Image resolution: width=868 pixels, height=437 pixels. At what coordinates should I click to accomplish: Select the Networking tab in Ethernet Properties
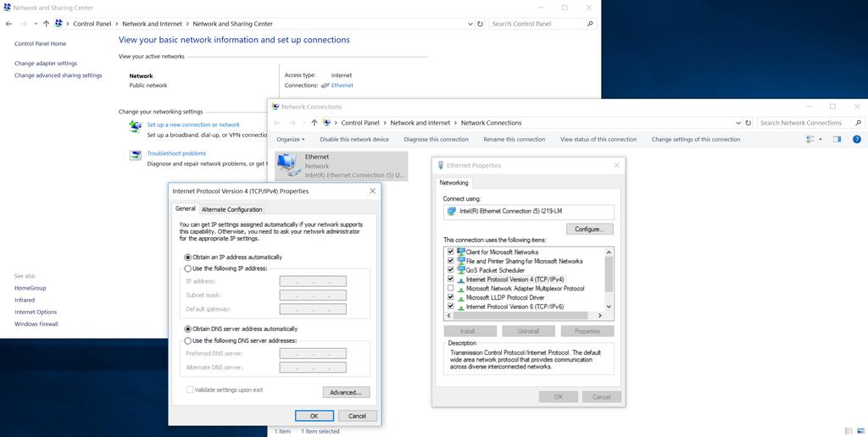(x=454, y=183)
